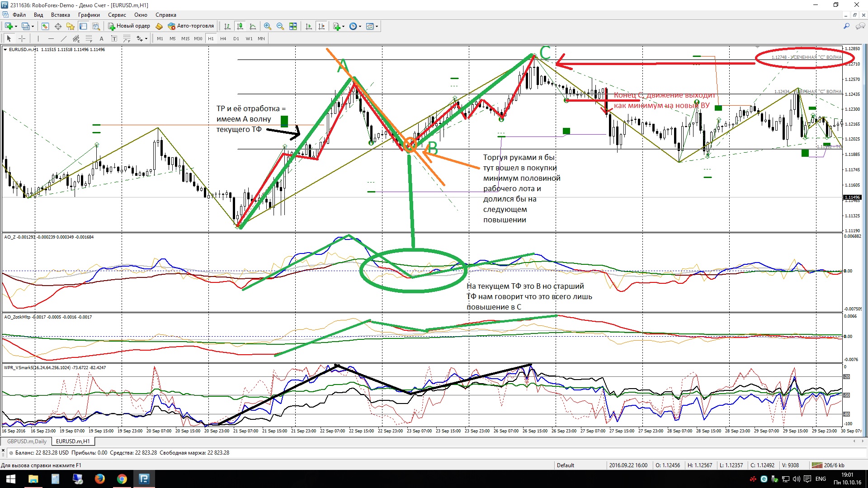Expand the arrows tool dropdown arrow

pyautogui.click(x=146, y=38)
